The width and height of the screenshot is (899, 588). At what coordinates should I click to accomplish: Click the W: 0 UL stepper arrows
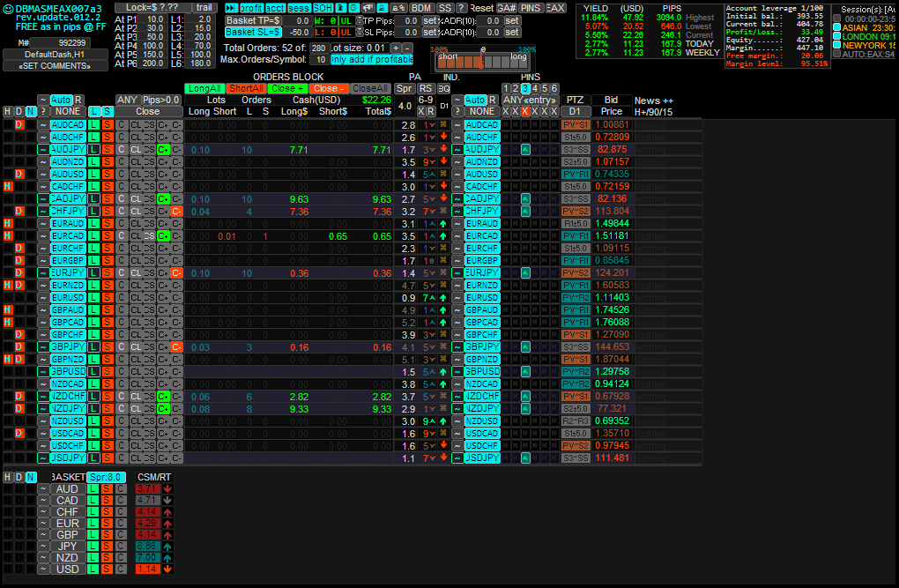click(360, 20)
